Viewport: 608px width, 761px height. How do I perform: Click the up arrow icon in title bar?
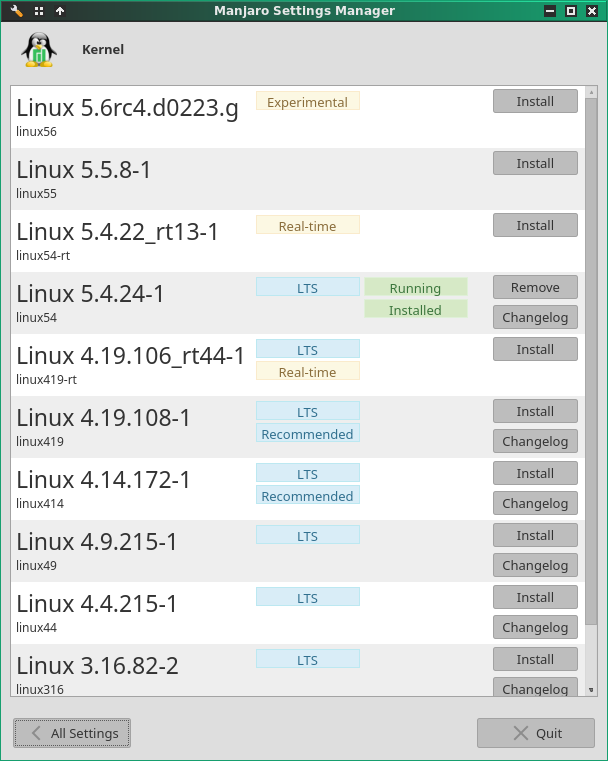tap(60, 11)
